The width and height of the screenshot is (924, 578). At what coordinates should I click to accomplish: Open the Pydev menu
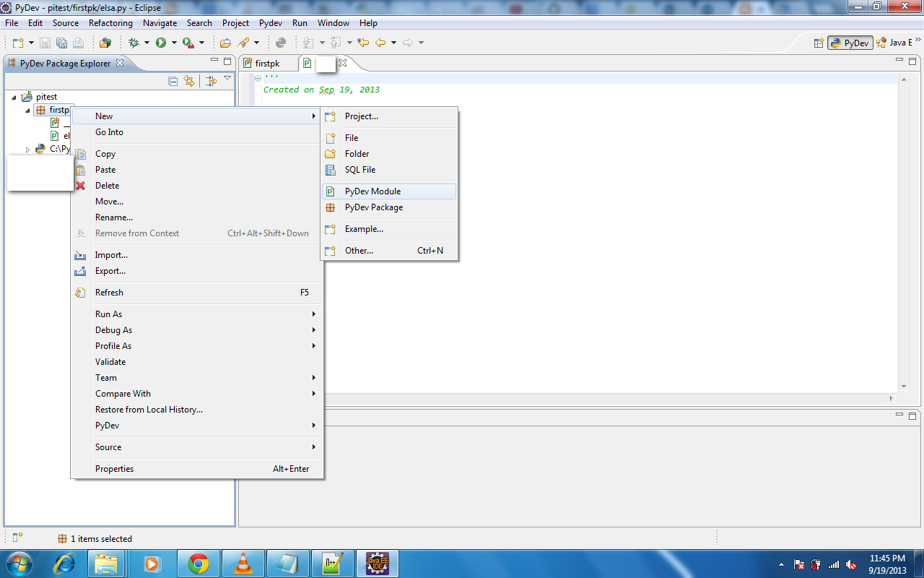tap(270, 22)
